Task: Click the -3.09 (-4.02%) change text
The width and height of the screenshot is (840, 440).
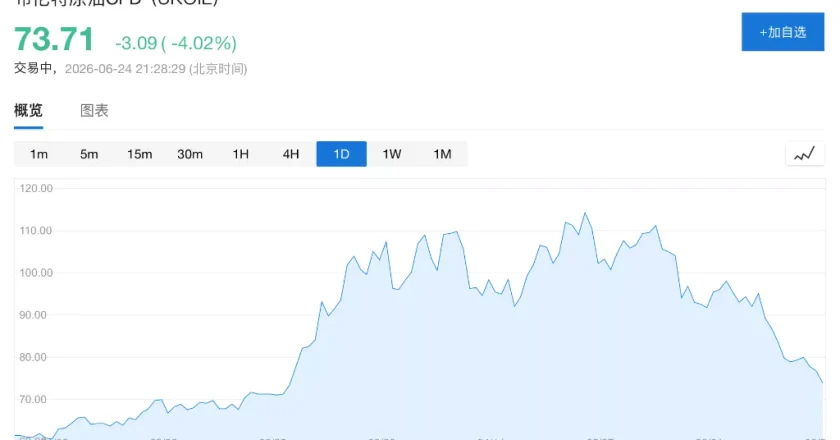Action: pyautogui.click(x=176, y=43)
